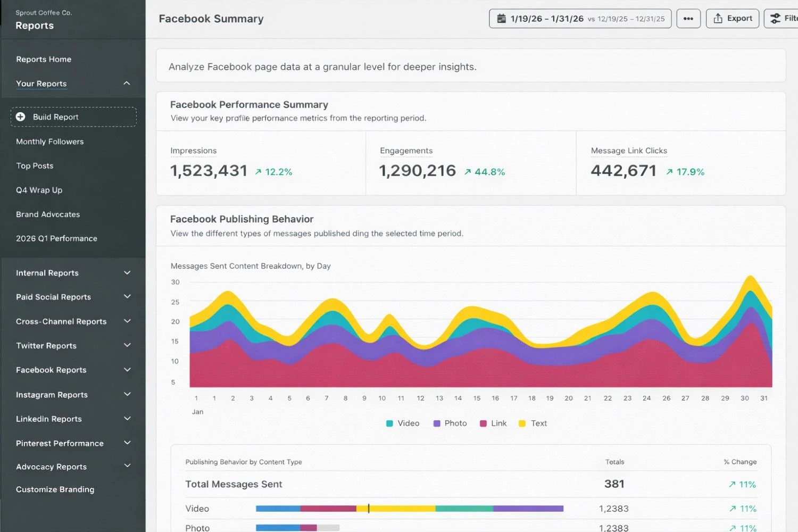
Task: Toggle the Photo legend item
Action: pyautogui.click(x=450, y=423)
